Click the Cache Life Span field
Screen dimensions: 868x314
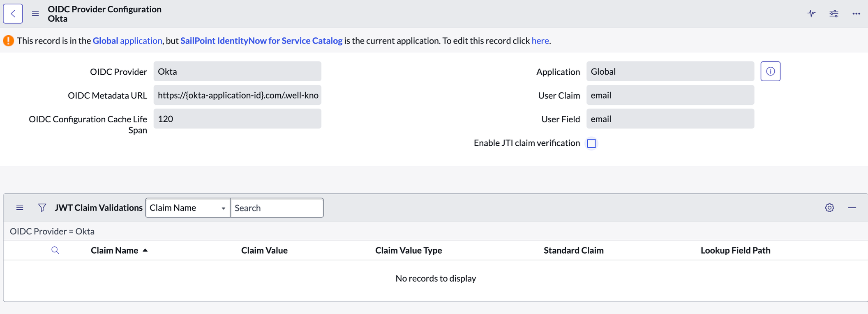coord(238,119)
